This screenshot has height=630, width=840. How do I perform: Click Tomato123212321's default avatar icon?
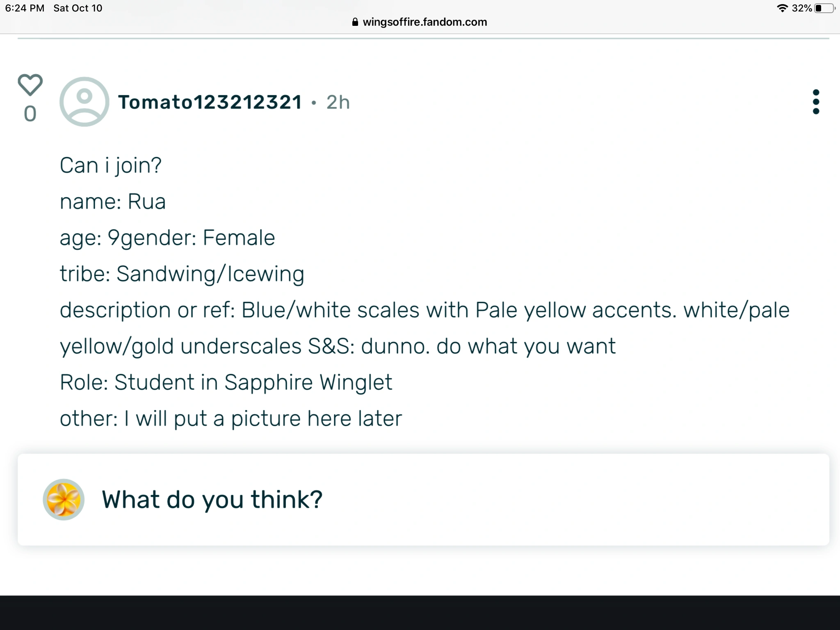point(84,102)
